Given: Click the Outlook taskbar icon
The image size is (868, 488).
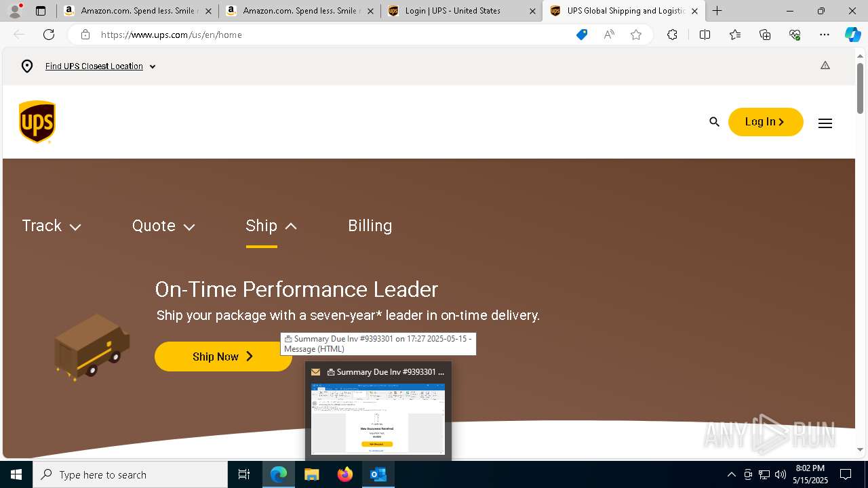Looking at the screenshot, I should [x=378, y=474].
